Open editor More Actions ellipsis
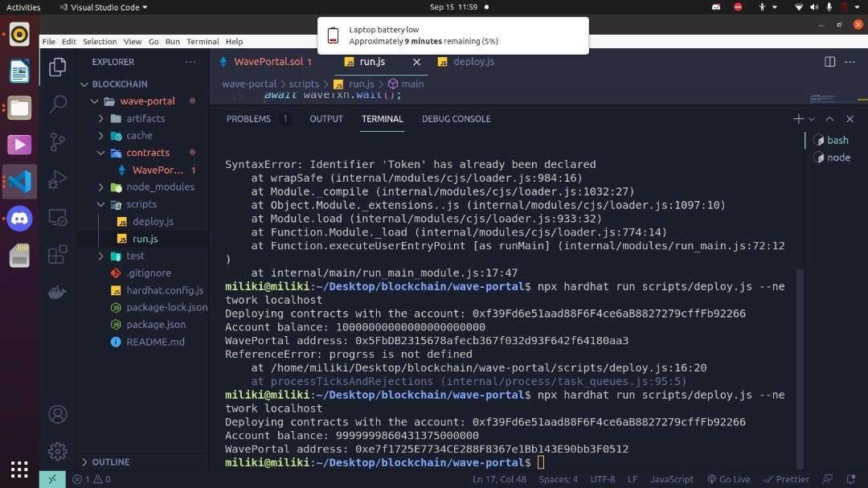 tap(850, 61)
